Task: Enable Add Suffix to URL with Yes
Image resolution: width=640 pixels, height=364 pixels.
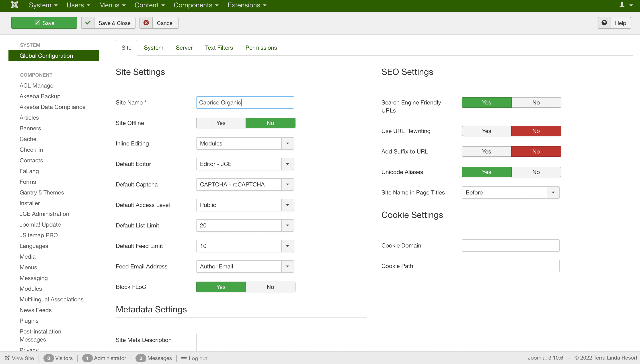Action: 486,151
